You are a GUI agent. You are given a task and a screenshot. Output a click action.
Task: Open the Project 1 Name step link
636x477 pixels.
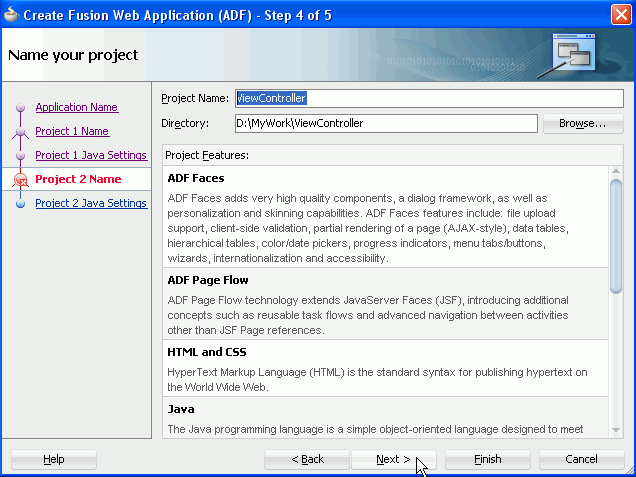[x=72, y=131]
